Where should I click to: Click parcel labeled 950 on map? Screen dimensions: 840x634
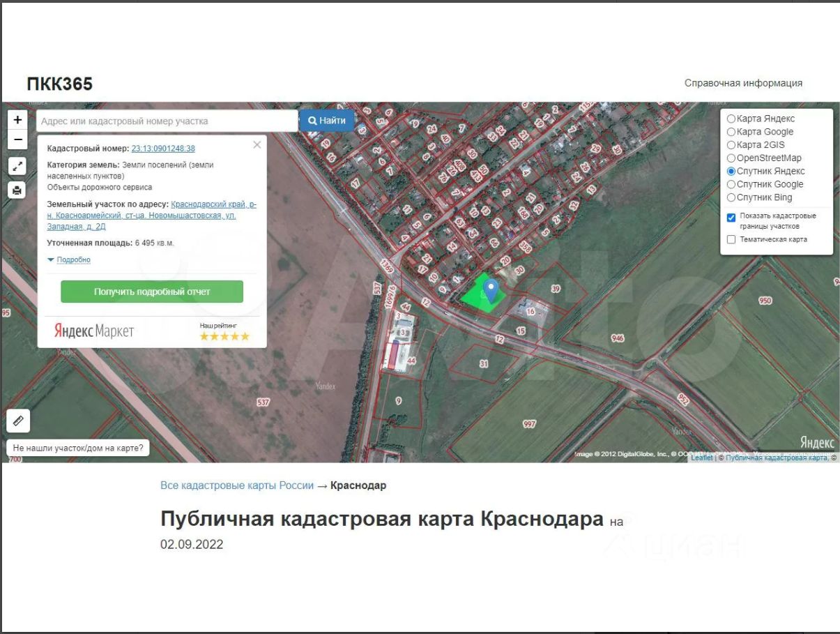click(765, 301)
